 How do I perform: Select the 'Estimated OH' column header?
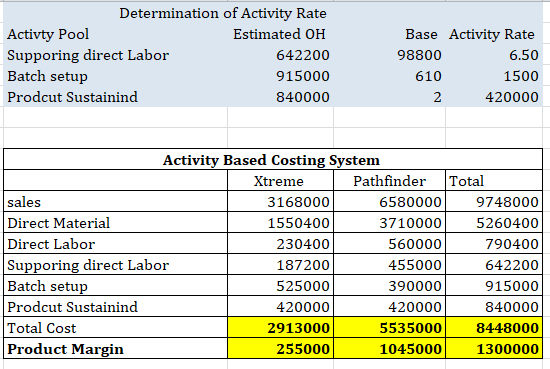tap(280, 34)
